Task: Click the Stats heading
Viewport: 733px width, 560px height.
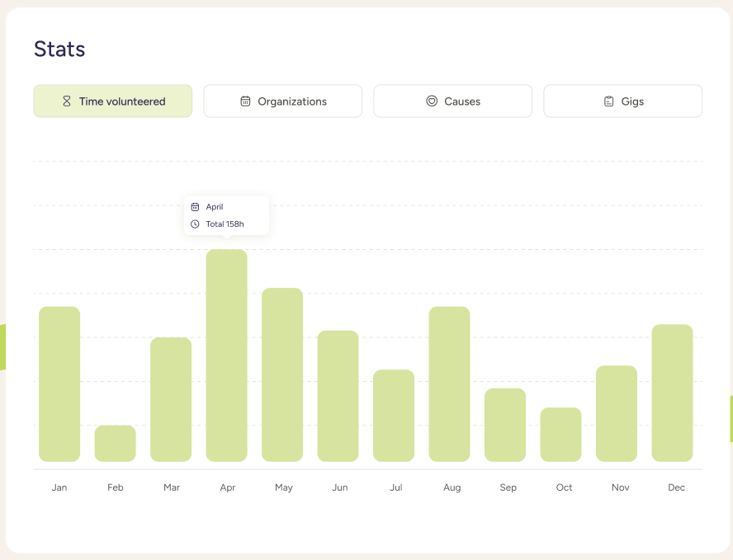Action: coord(59,49)
